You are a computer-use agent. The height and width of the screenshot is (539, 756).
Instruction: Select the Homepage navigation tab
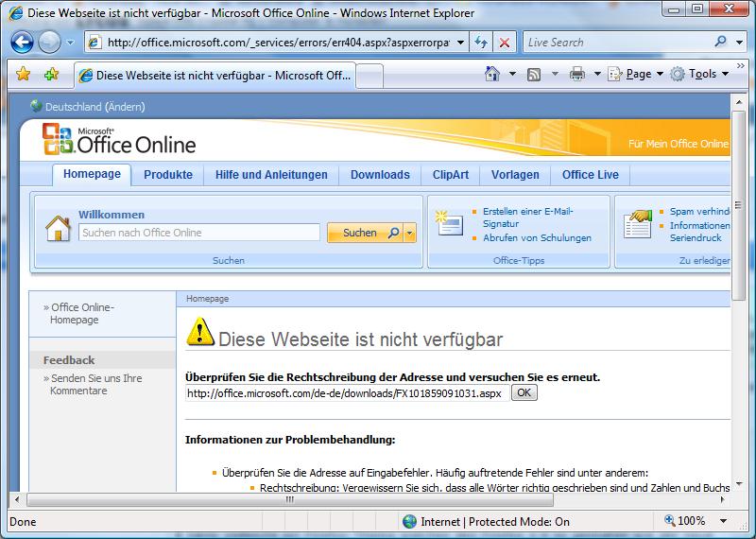coord(92,174)
